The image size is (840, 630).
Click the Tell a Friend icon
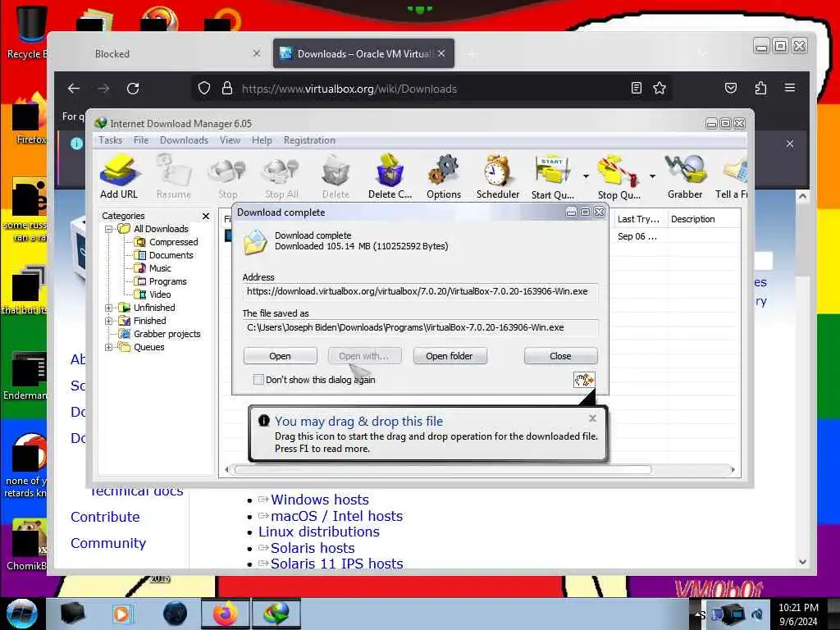pos(732,176)
